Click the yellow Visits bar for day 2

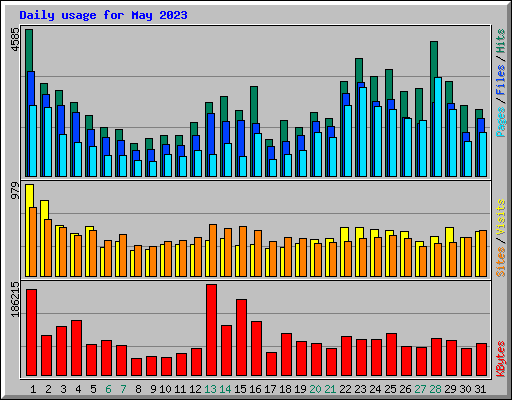pos(44,210)
